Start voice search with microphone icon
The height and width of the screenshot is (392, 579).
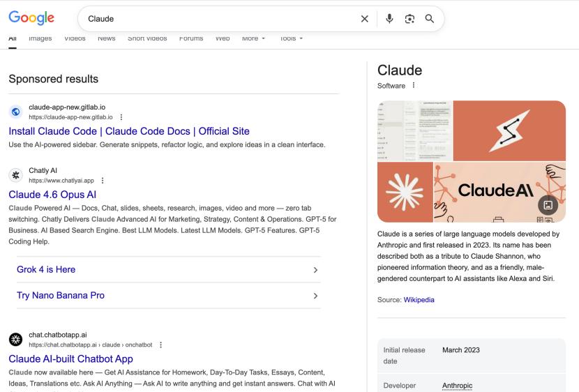[x=390, y=19]
